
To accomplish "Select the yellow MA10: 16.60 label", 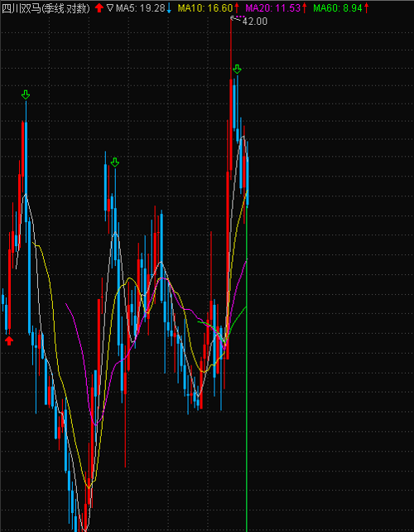I will [x=205, y=7].
